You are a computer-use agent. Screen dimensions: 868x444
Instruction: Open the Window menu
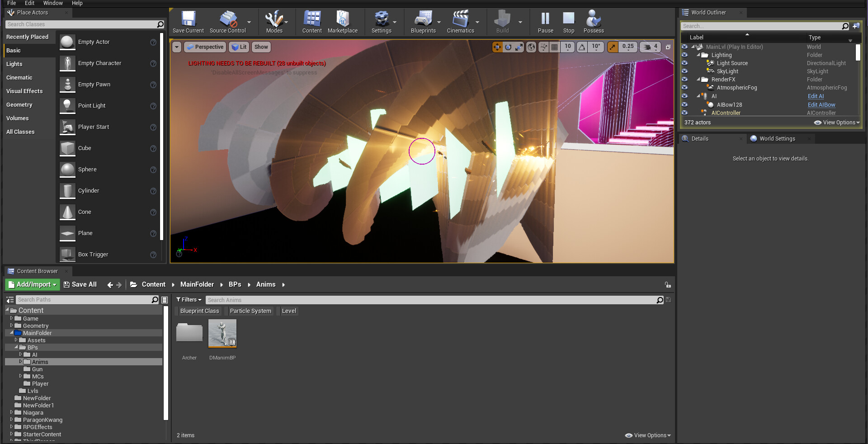[x=53, y=3]
